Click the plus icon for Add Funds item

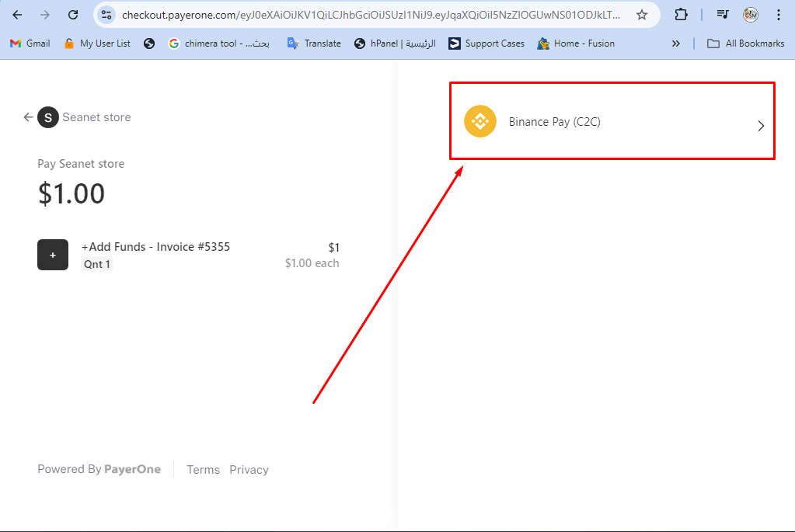[53, 255]
